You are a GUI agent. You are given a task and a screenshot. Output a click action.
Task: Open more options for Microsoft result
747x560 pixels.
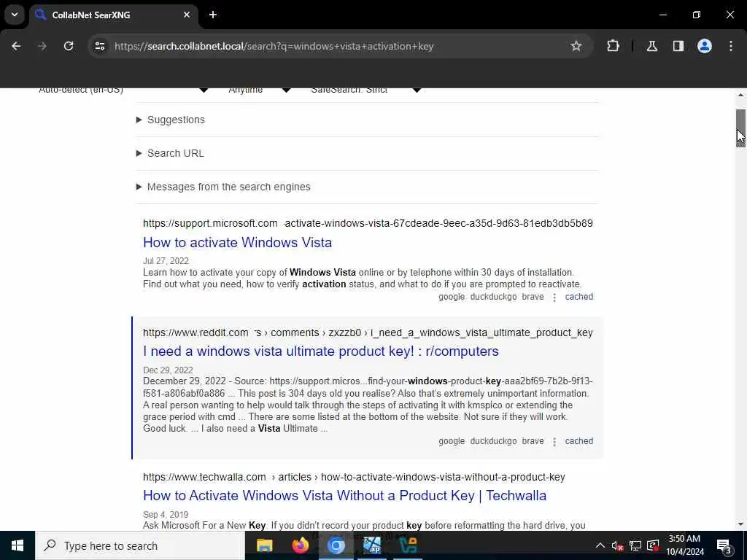pyautogui.click(x=554, y=297)
